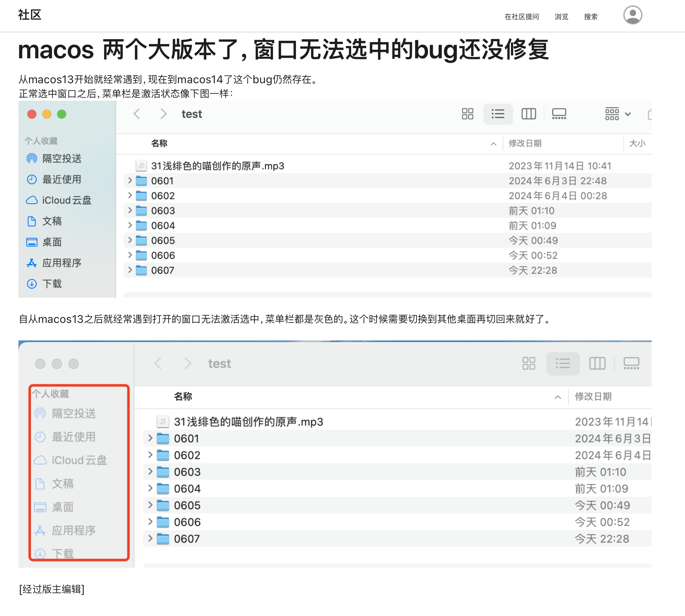Click the back arrow in top Finder window

(x=137, y=114)
